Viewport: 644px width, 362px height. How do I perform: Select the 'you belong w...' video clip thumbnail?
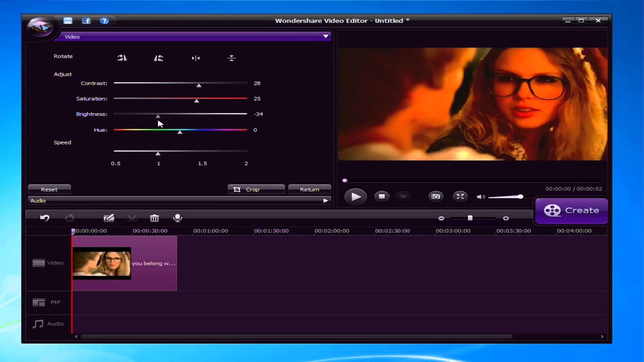point(102,263)
